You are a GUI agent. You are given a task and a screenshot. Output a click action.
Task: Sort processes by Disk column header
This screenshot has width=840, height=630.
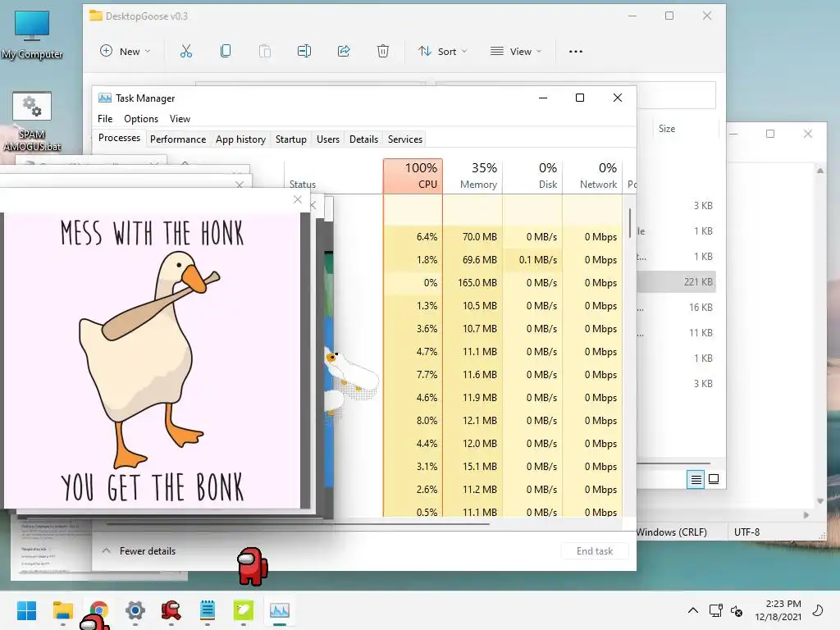coord(532,176)
